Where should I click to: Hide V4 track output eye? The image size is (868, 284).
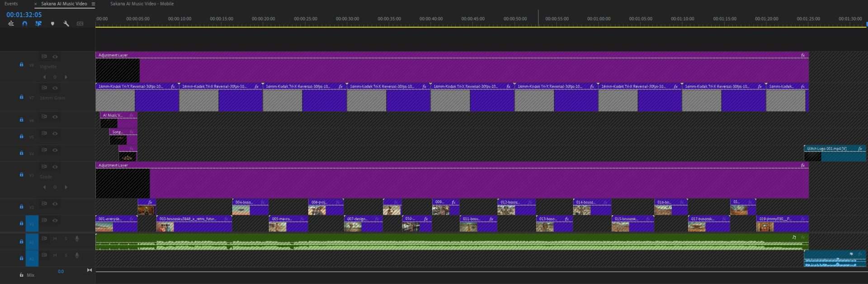[x=55, y=150]
